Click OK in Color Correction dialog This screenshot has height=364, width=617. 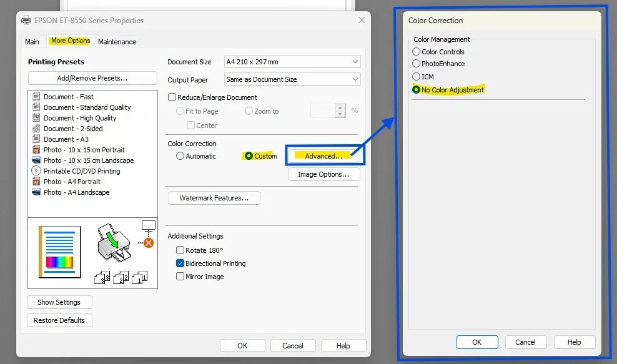477,342
